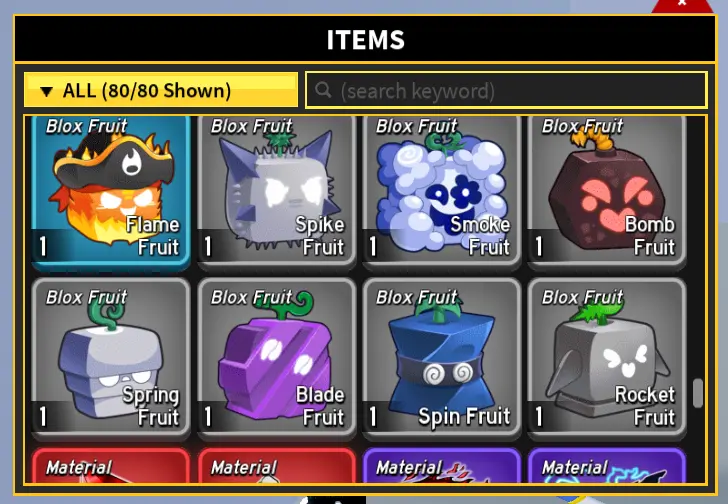
Task: Click the dropdown arrow beside ALL
Action: (46, 91)
